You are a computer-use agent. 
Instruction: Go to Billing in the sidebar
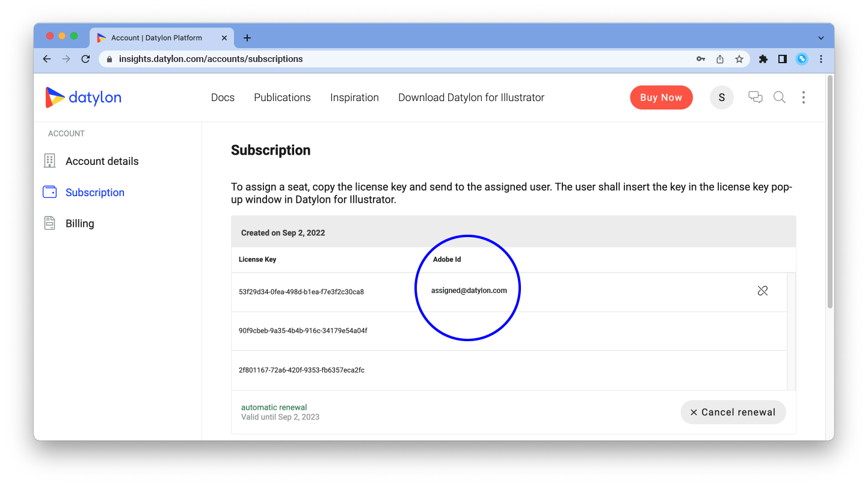[80, 223]
